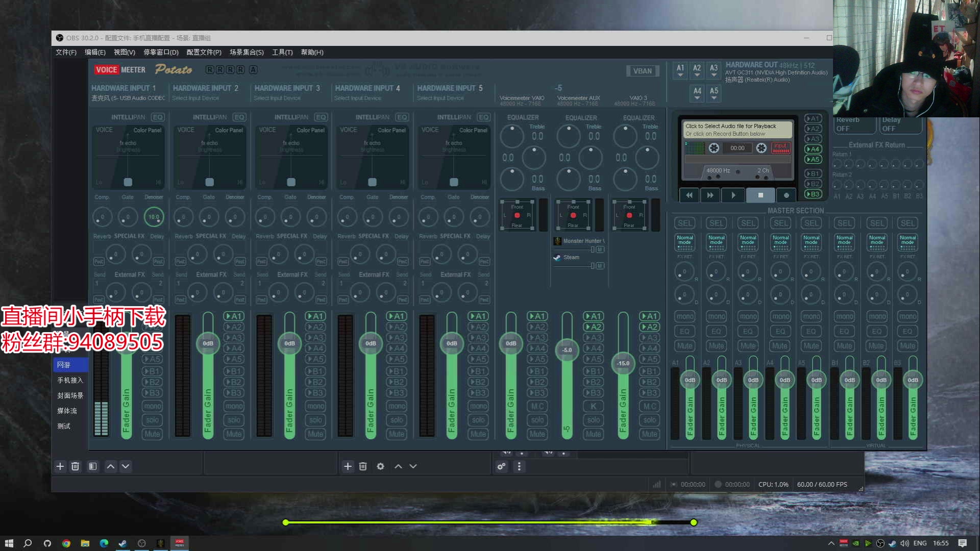Click the red input indicator on the recorder
The width and height of the screenshot is (980, 551).
(780, 148)
